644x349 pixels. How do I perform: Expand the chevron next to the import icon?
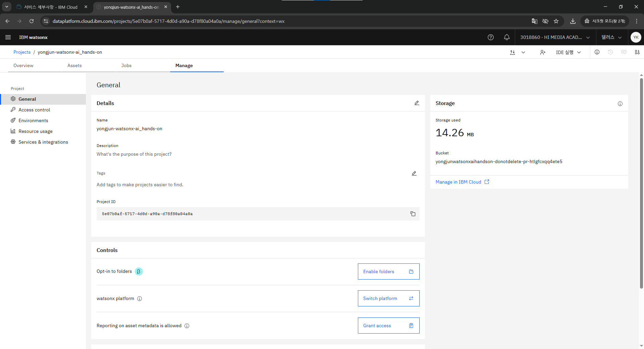pyautogui.click(x=523, y=52)
